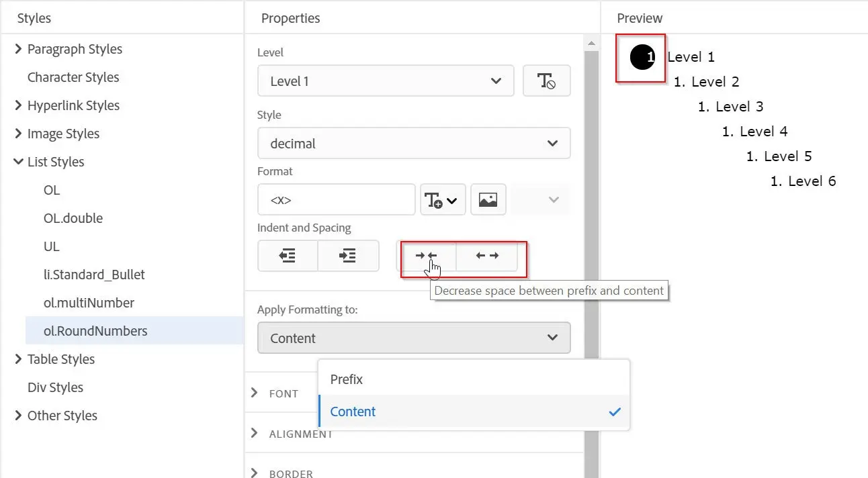Clear formatting for the selected level
Image resolution: width=868 pixels, height=478 pixels.
[x=546, y=80]
